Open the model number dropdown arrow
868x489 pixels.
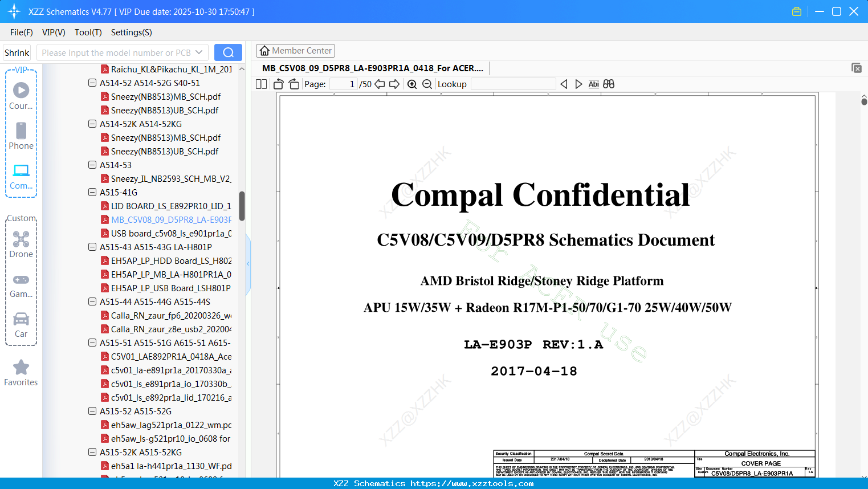(x=199, y=52)
